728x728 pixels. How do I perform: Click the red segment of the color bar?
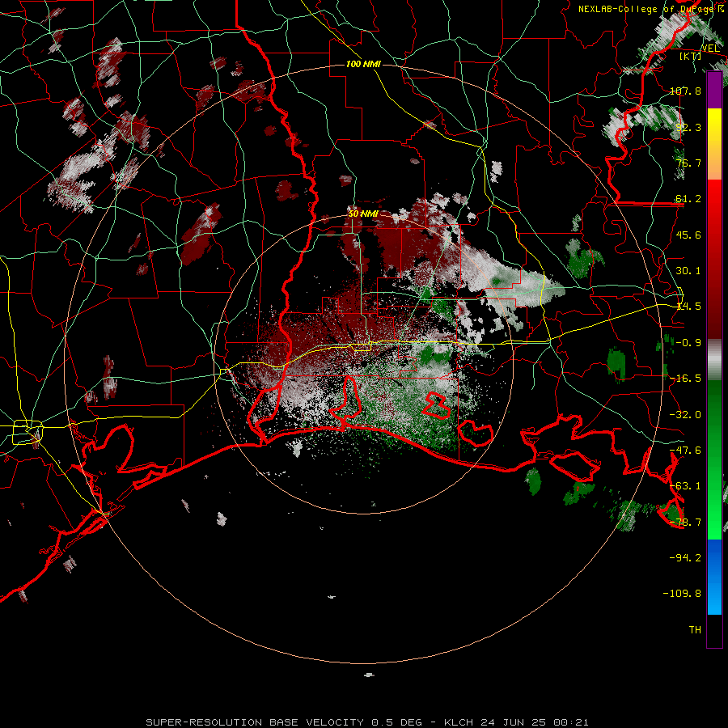tap(714, 259)
